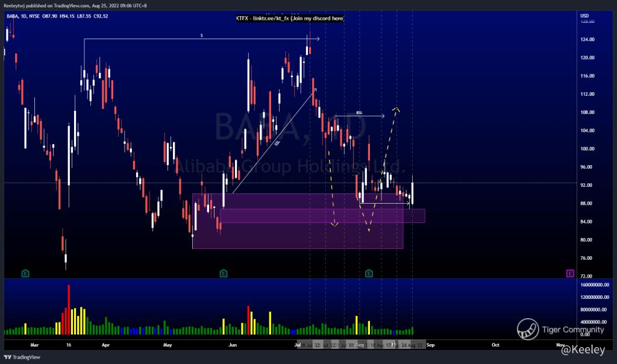Click the 120000000.00 volume axis label
This screenshot has width=617, height=364.
pos(595,297)
